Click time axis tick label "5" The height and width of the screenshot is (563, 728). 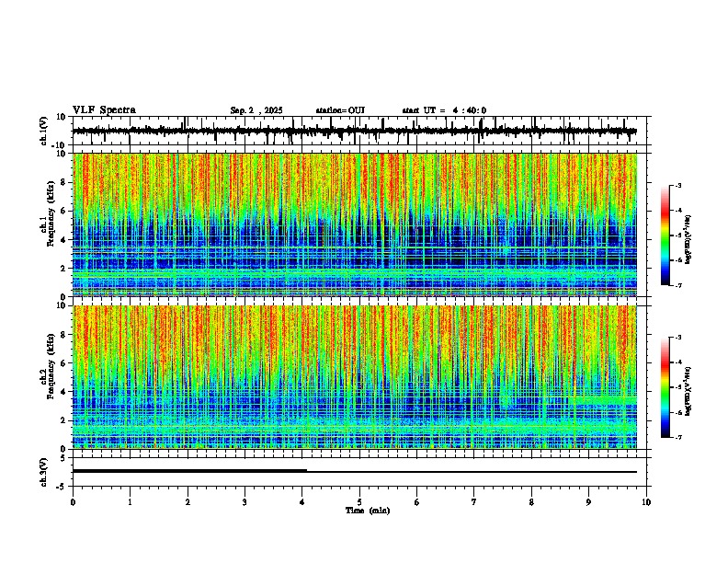[359, 502]
